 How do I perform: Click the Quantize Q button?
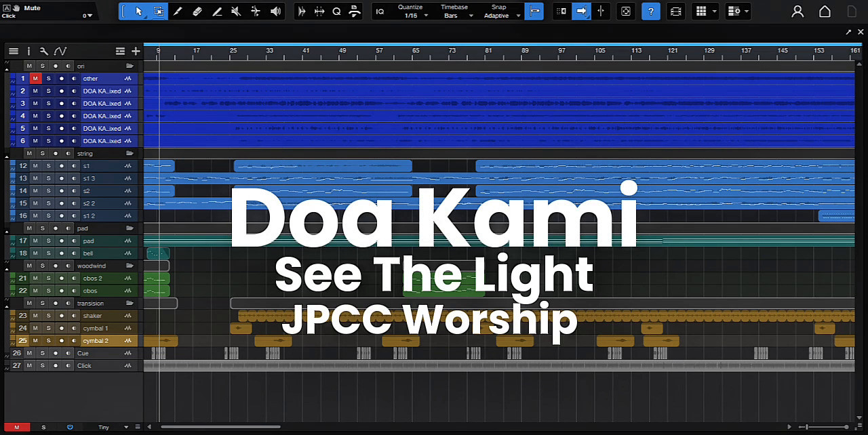coord(336,12)
